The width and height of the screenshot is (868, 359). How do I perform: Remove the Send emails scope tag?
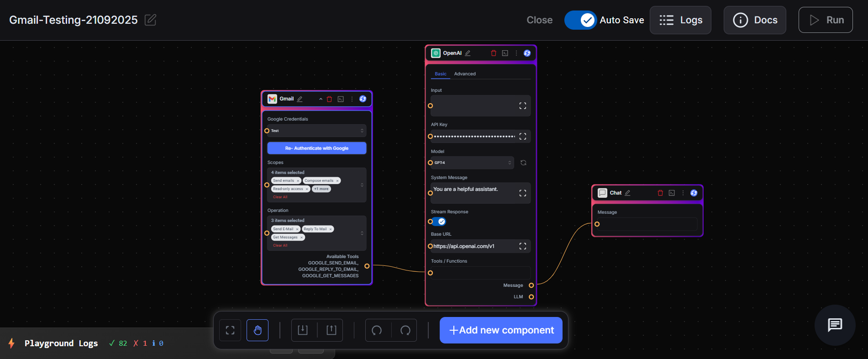298,181
